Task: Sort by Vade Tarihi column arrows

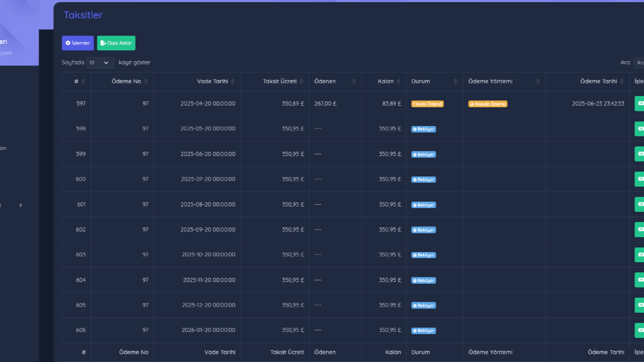Action: coord(233,82)
